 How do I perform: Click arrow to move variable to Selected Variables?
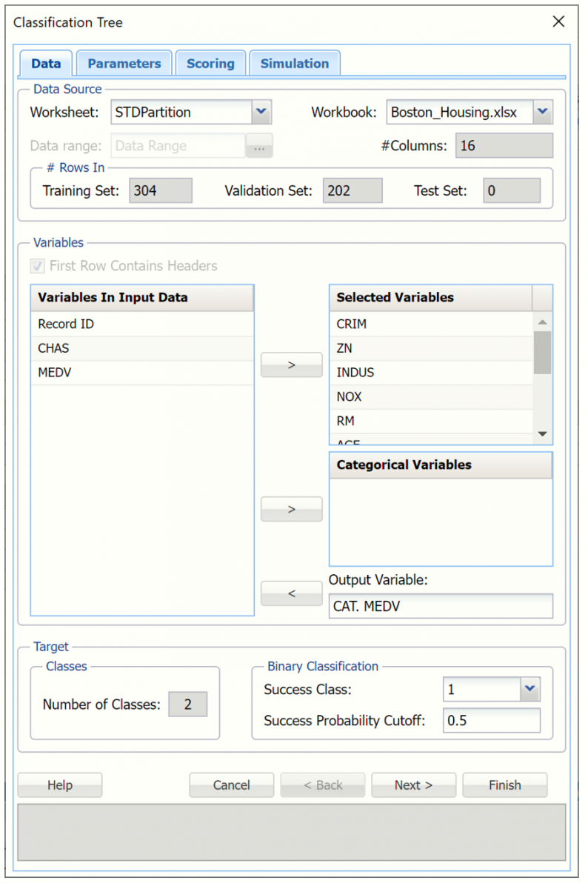[x=291, y=364]
